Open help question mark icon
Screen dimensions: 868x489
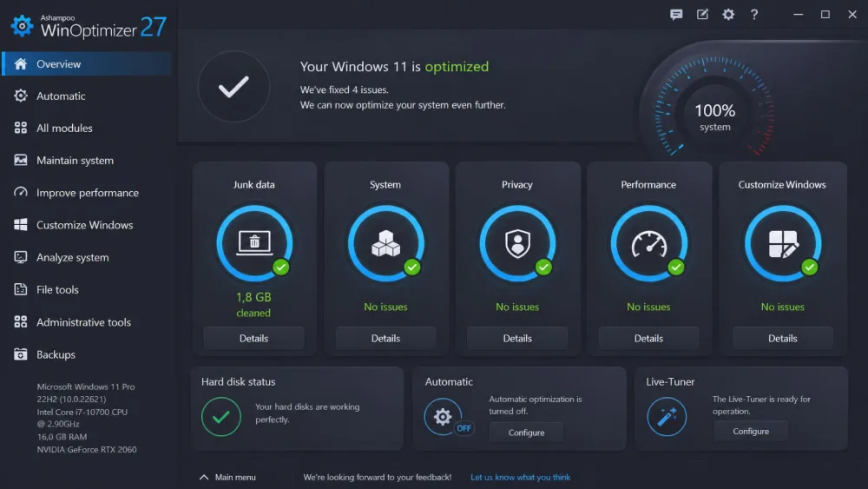pyautogui.click(x=754, y=15)
